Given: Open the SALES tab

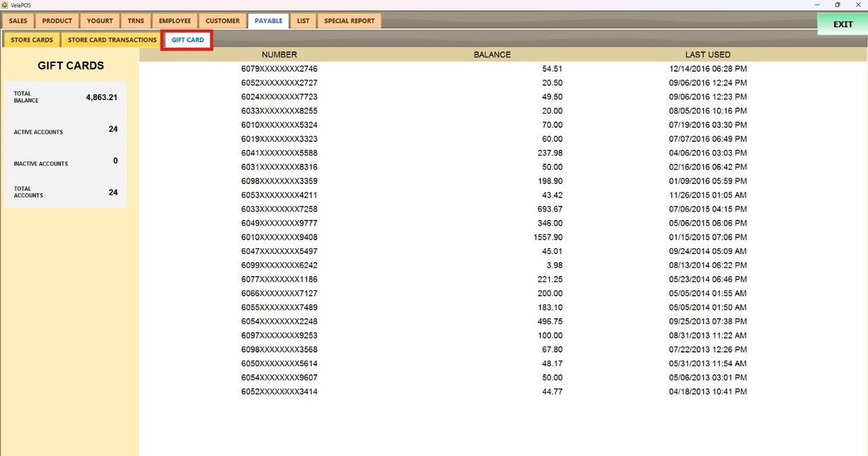Looking at the screenshot, I should [x=18, y=21].
